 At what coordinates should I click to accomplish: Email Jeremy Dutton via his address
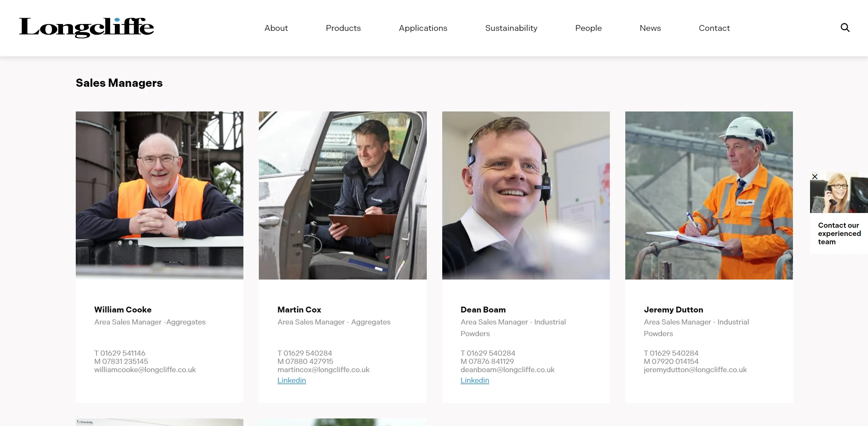[695, 369]
